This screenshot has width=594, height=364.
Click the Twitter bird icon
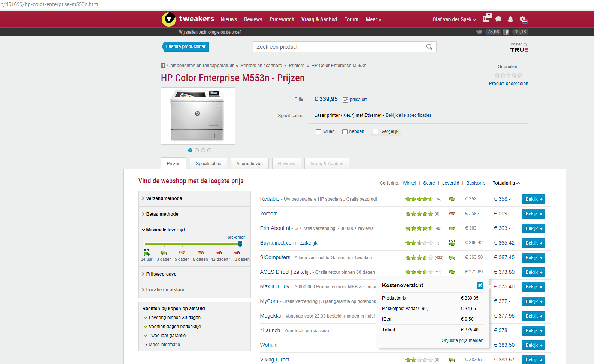[479, 32]
